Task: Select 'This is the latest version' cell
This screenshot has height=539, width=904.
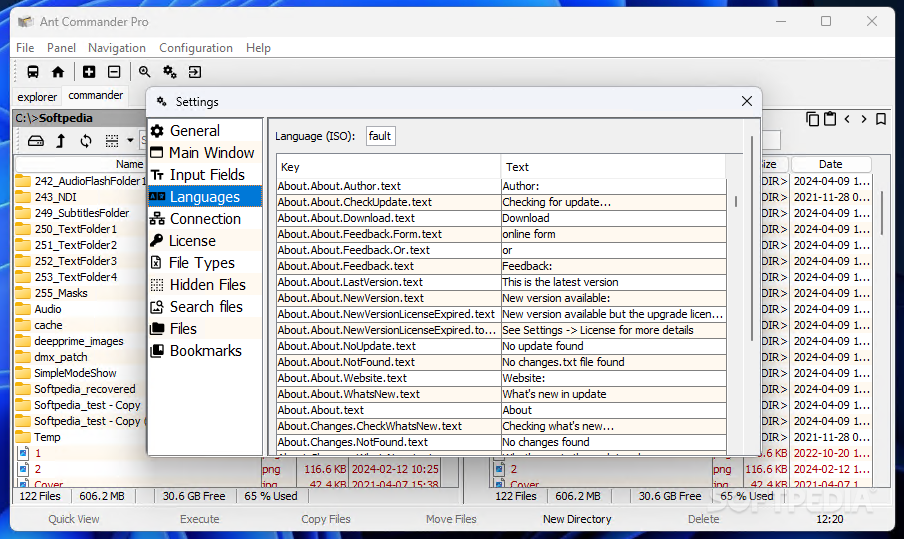Action: (613, 282)
